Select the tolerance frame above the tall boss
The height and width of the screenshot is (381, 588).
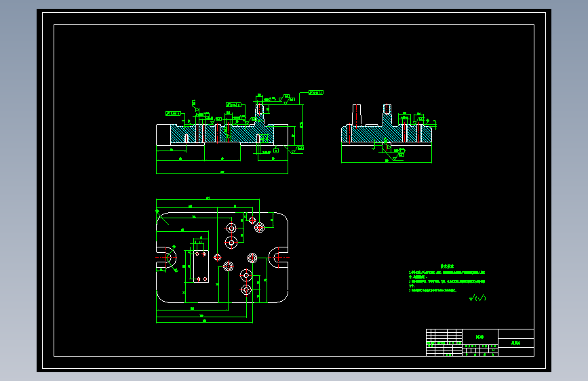tap(316, 93)
